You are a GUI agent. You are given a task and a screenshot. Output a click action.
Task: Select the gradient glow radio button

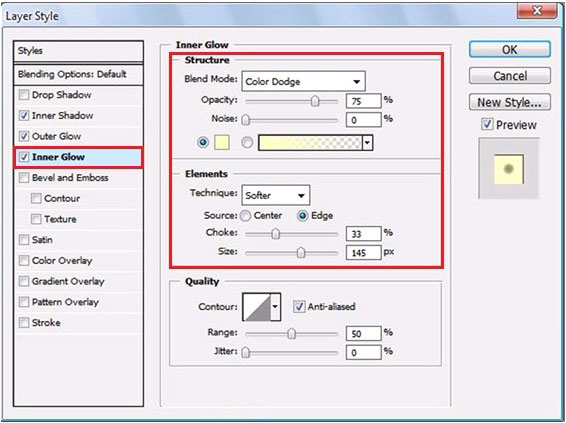tap(247, 143)
